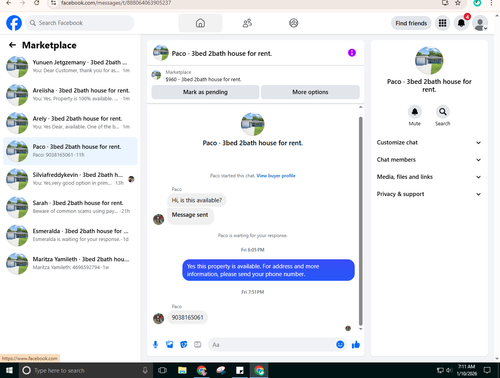The image size is (500, 378).
Task: Click the browser back arrow
Action: 9,3
